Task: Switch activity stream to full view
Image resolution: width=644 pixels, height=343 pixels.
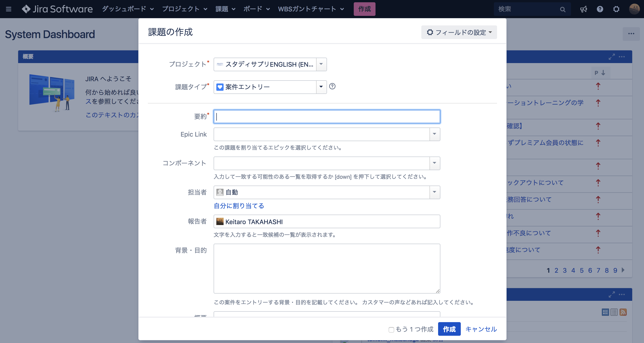Action: [x=605, y=312]
